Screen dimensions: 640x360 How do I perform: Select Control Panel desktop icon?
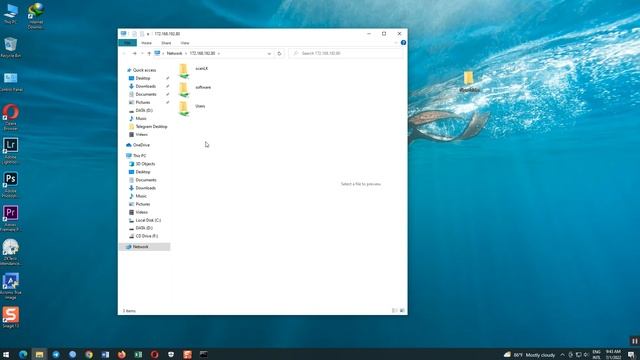[11, 82]
